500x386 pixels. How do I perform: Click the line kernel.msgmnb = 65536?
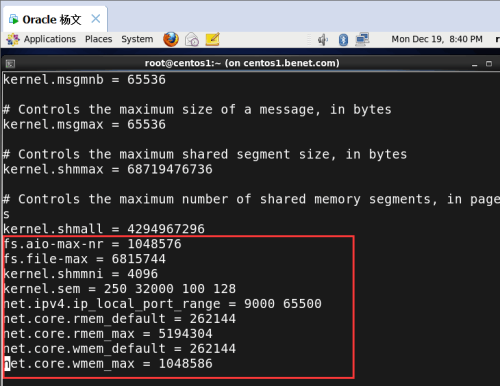click(x=84, y=80)
